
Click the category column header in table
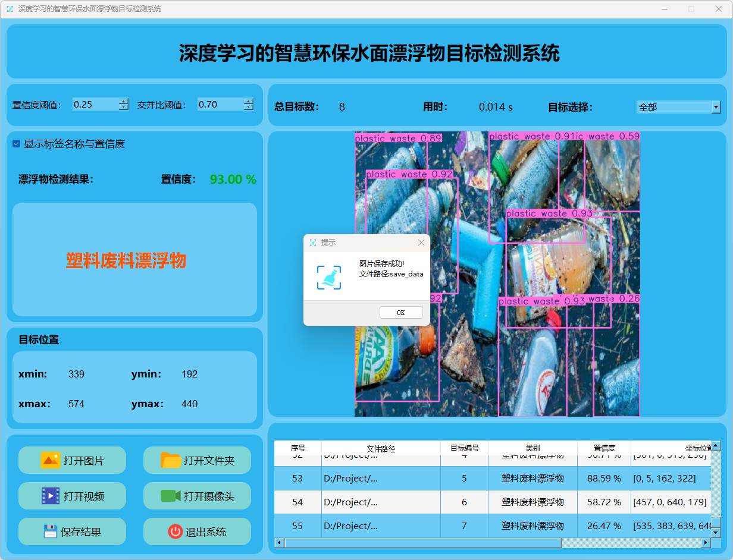[532, 448]
